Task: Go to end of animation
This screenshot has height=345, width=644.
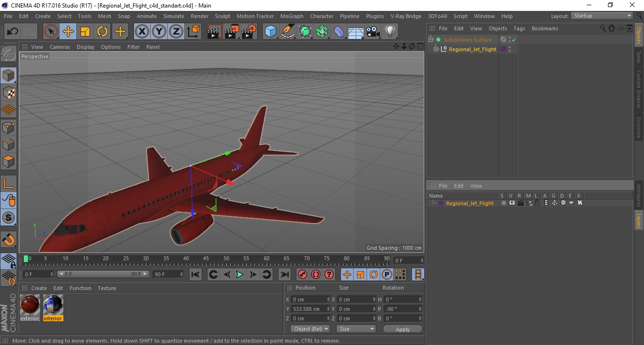Action: click(x=284, y=274)
